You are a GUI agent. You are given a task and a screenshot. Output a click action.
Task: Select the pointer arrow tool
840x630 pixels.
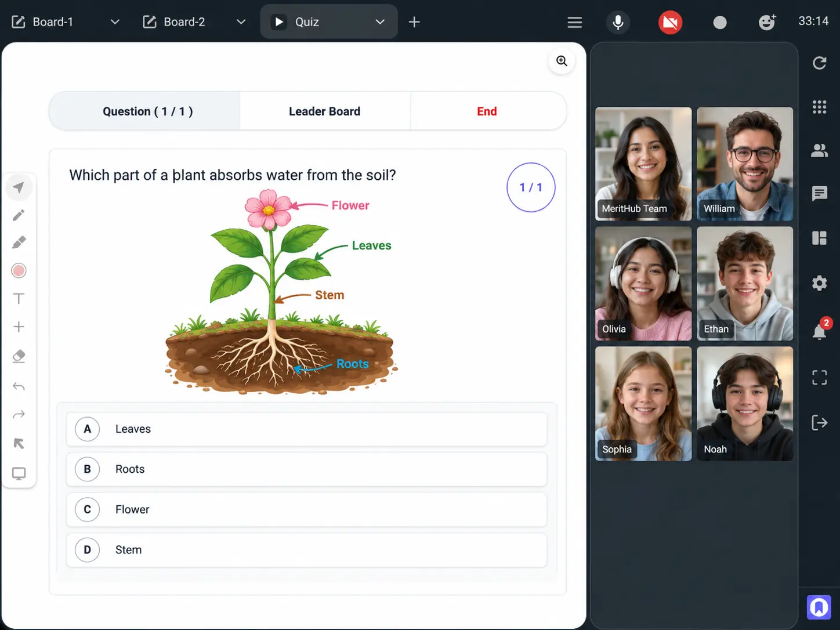19,187
